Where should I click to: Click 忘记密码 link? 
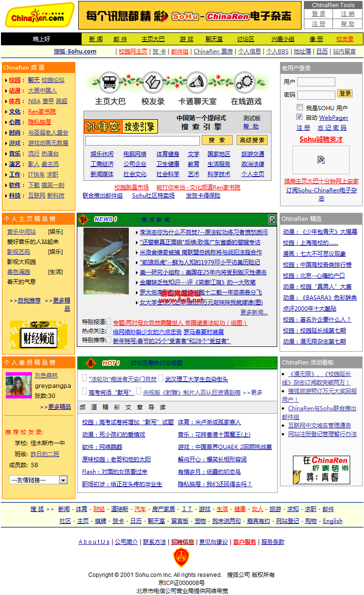(x=332, y=128)
